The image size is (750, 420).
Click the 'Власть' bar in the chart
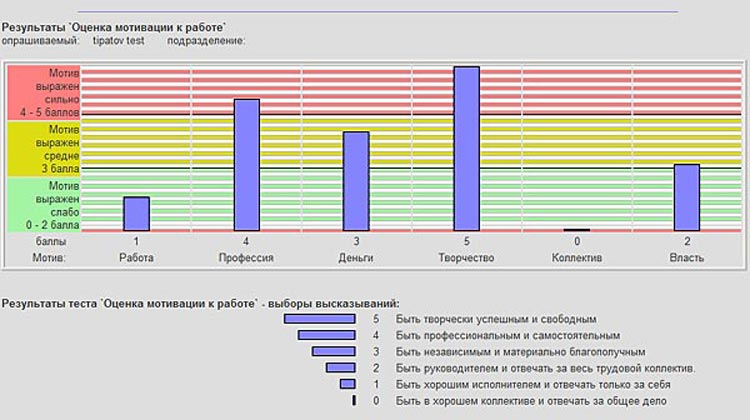click(x=687, y=198)
